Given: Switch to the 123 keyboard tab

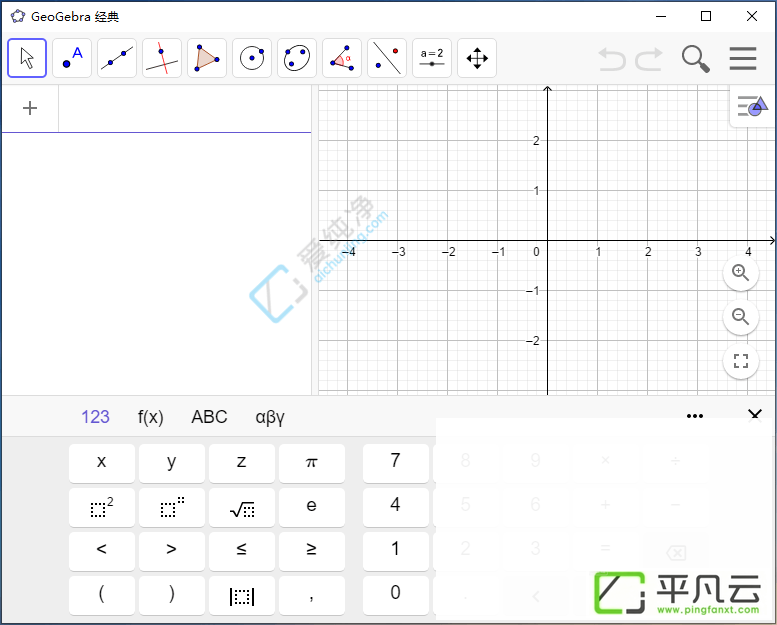Looking at the screenshot, I should (95, 417).
